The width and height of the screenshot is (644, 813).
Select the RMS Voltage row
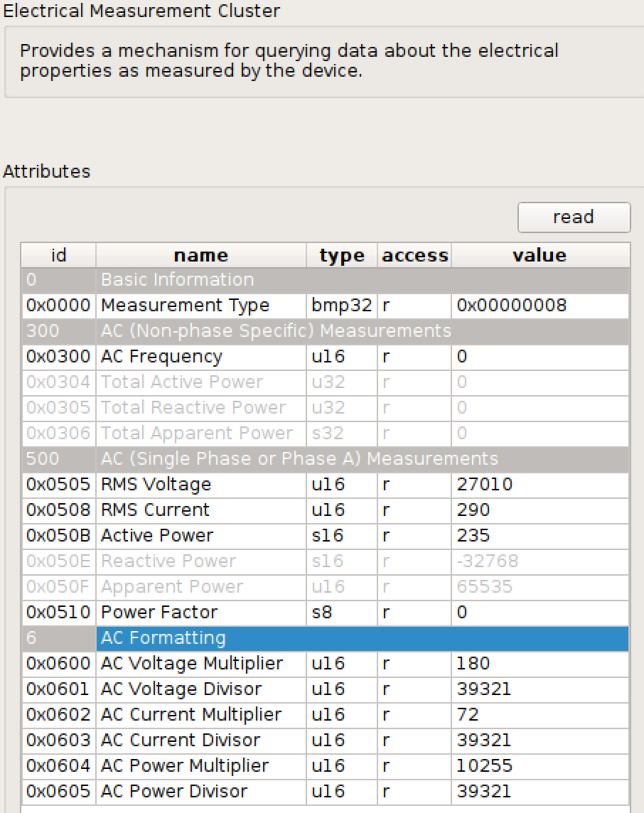(325, 484)
